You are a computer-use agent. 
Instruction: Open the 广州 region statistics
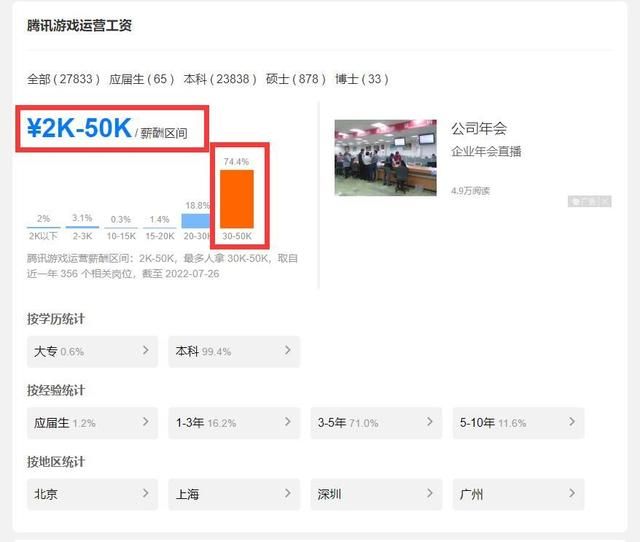pyautogui.click(x=518, y=494)
